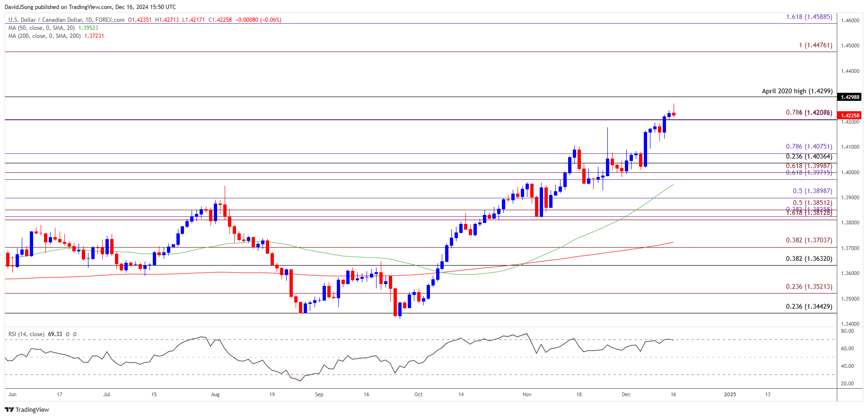Select the MA 200 indicator legend
This screenshot has height=418, width=868.
(56, 36)
